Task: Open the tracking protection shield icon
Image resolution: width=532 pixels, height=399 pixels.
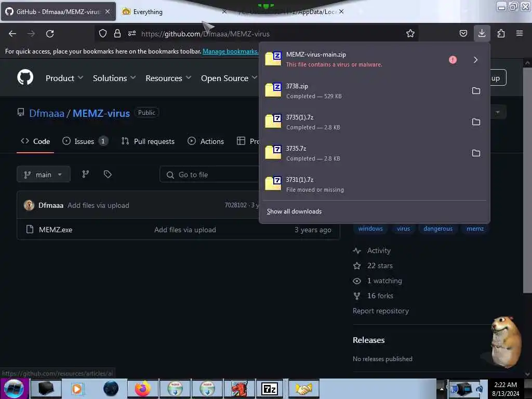Action: [x=103, y=33]
